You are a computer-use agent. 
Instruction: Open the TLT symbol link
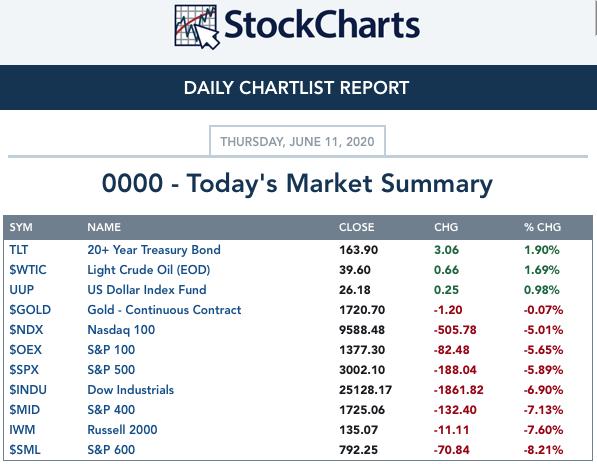[x=19, y=250]
